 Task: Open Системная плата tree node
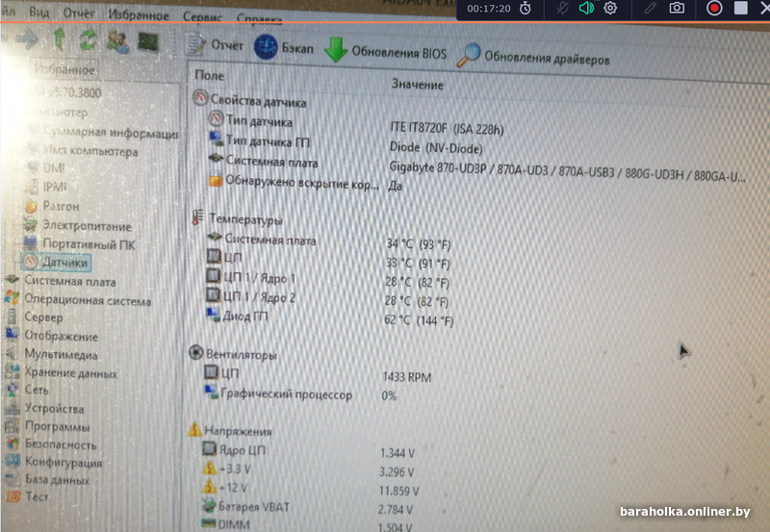[x=61, y=281]
